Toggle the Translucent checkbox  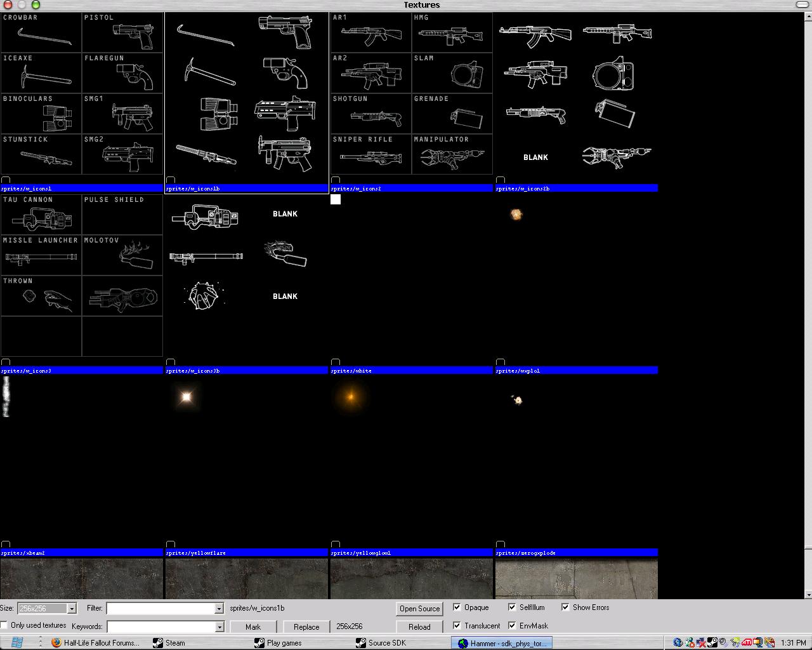click(x=457, y=626)
